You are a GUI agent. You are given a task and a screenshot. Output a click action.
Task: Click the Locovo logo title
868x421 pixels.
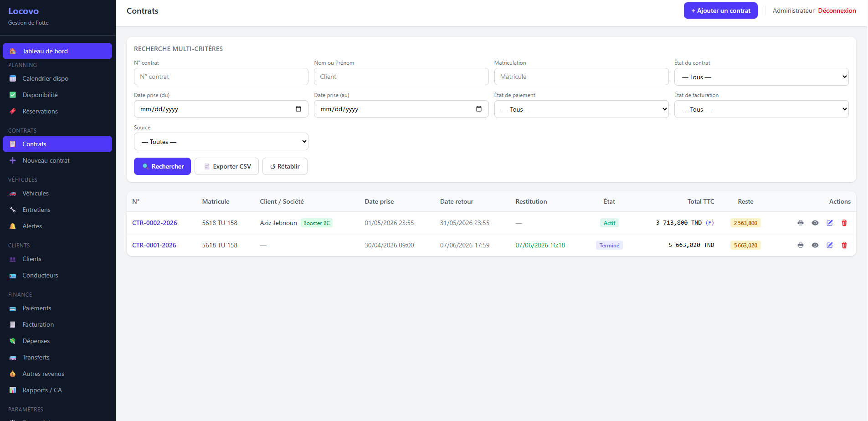[23, 11]
